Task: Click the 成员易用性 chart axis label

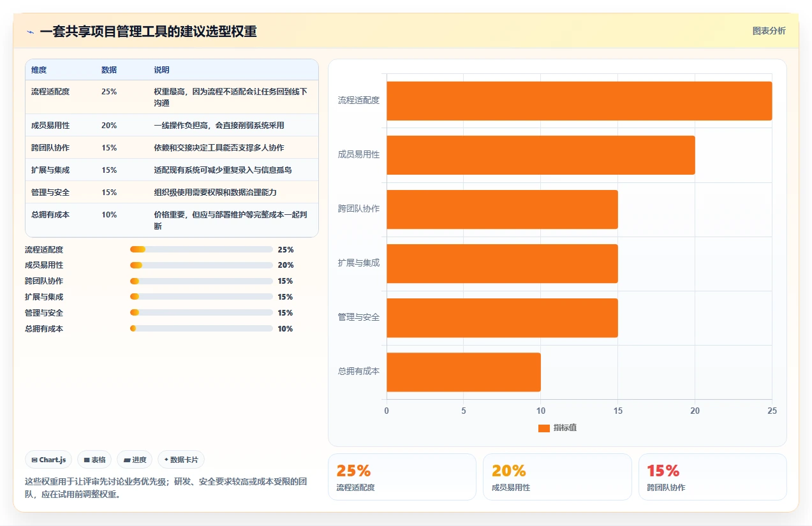Action: [358, 155]
